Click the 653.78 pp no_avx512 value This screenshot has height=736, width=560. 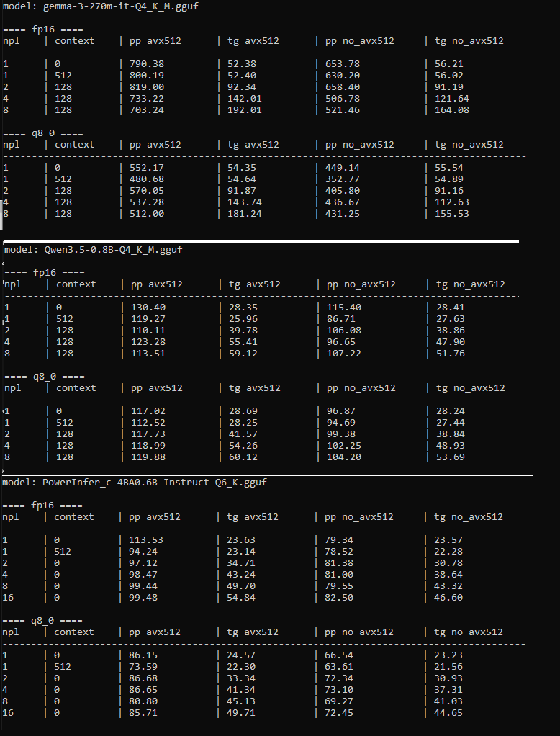tap(341, 63)
